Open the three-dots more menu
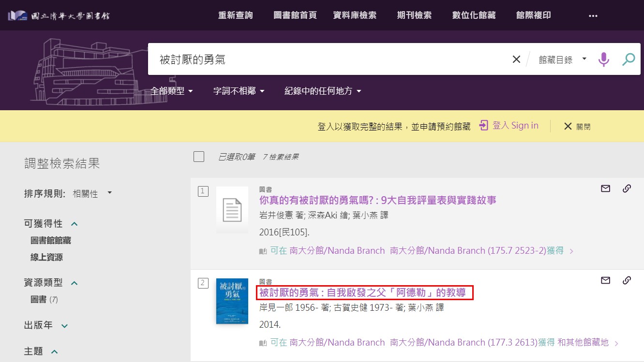Screen dimensions: 644x362 [x=593, y=15]
